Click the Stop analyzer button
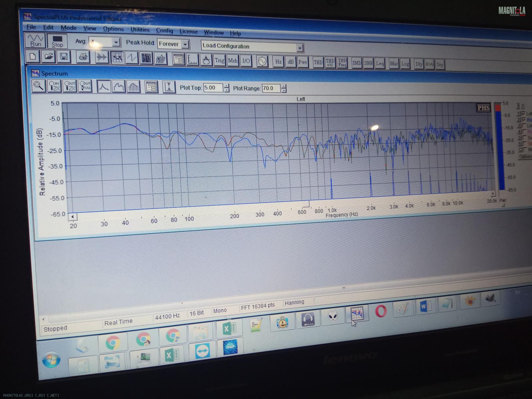 tap(57, 41)
